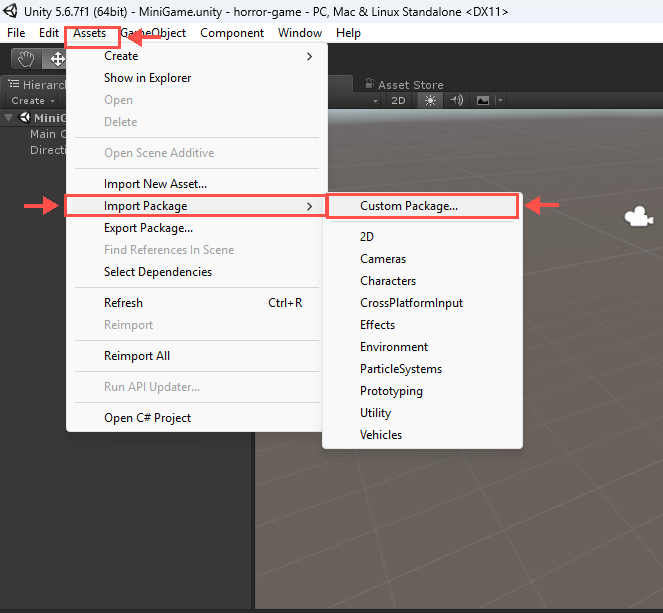Toggle scene audio speaker icon
The height and width of the screenshot is (613, 663).
(457, 101)
